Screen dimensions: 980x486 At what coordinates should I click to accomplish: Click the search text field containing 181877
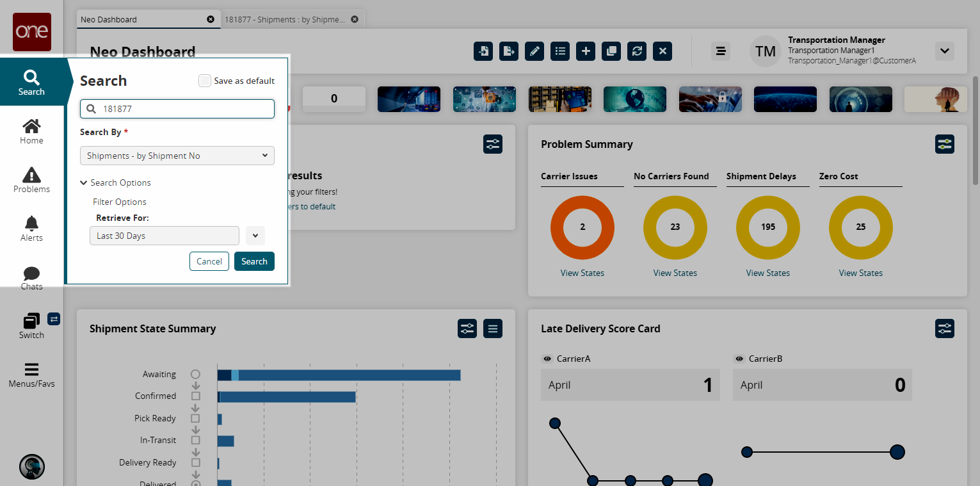(x=177, y=109)
